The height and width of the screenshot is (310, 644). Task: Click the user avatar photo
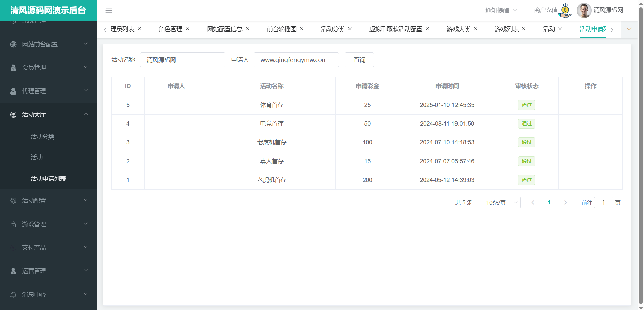click(584, 10)
